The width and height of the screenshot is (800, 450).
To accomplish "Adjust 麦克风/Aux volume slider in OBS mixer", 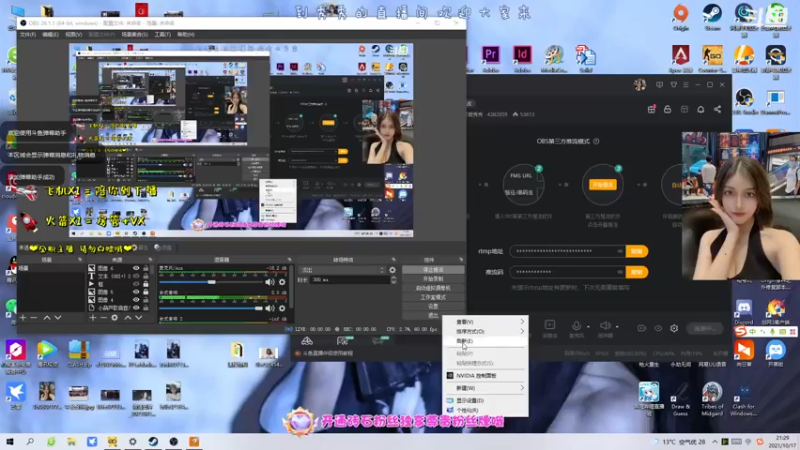I will click(211, 282).
